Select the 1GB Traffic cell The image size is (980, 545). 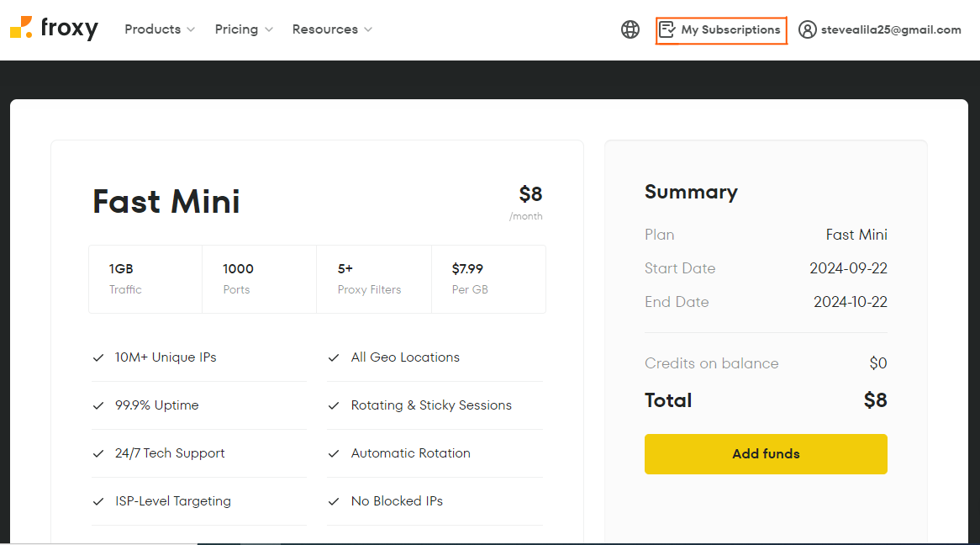pos(145,278)
